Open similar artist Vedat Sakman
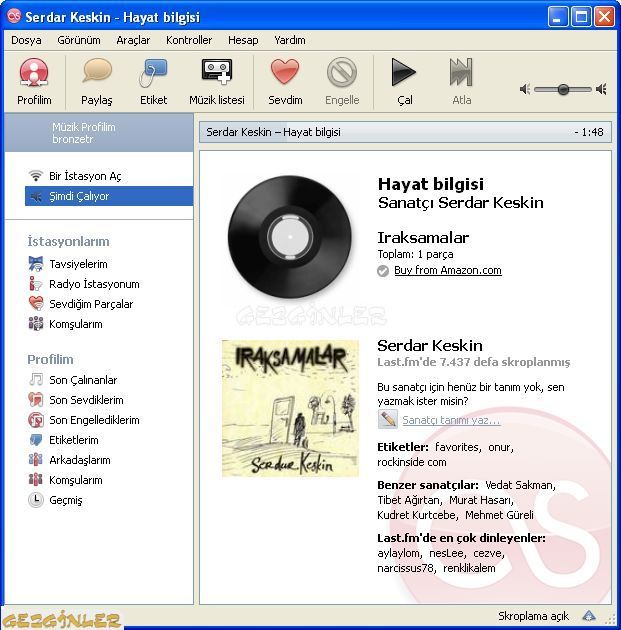This screenshot has height=630, width=621. point(519,485)
